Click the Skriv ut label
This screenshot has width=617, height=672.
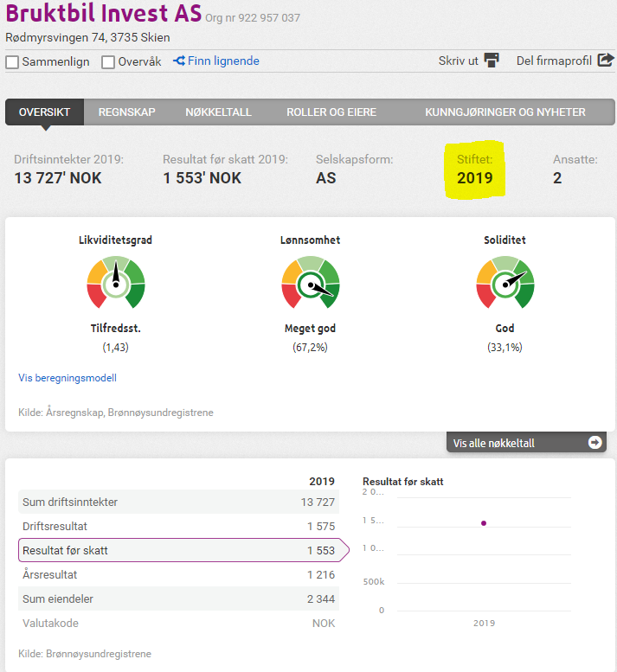(x=458, y=61)
